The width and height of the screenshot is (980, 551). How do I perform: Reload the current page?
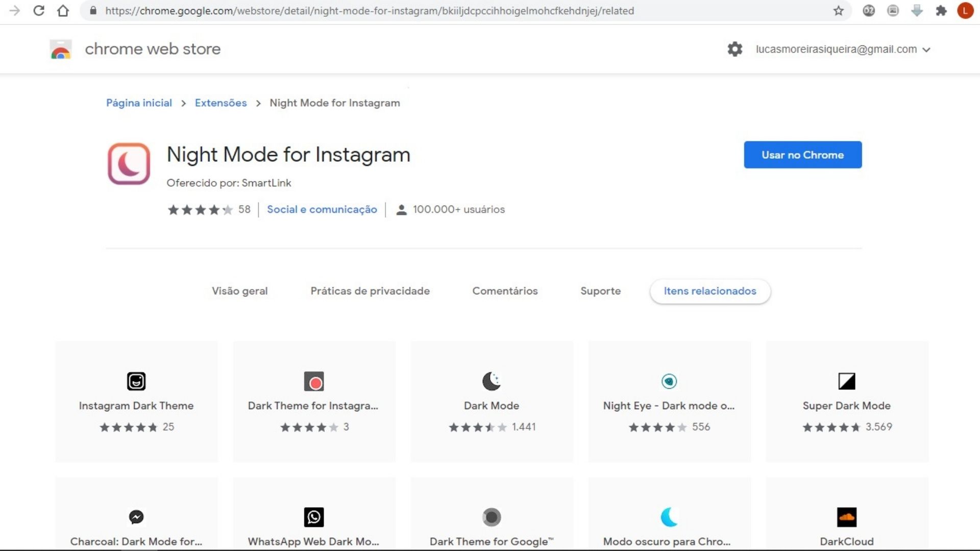click(x=39, y=11)
